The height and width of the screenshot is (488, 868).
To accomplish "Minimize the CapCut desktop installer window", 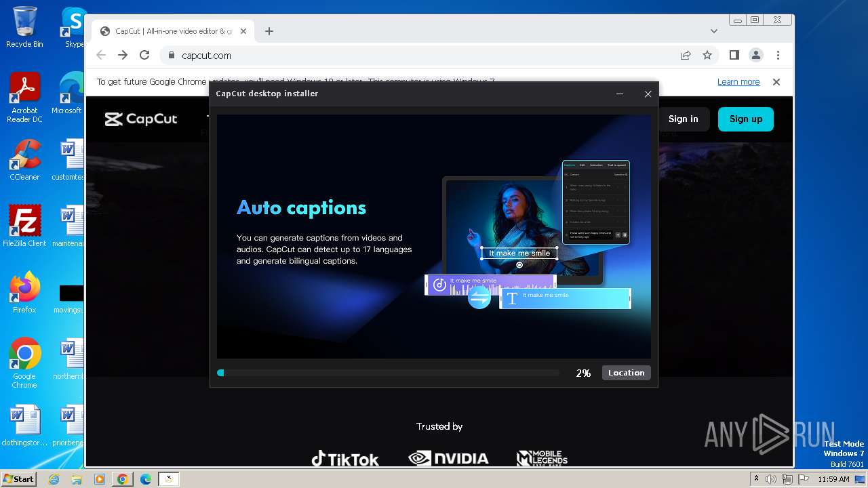I will pos(620,94).
